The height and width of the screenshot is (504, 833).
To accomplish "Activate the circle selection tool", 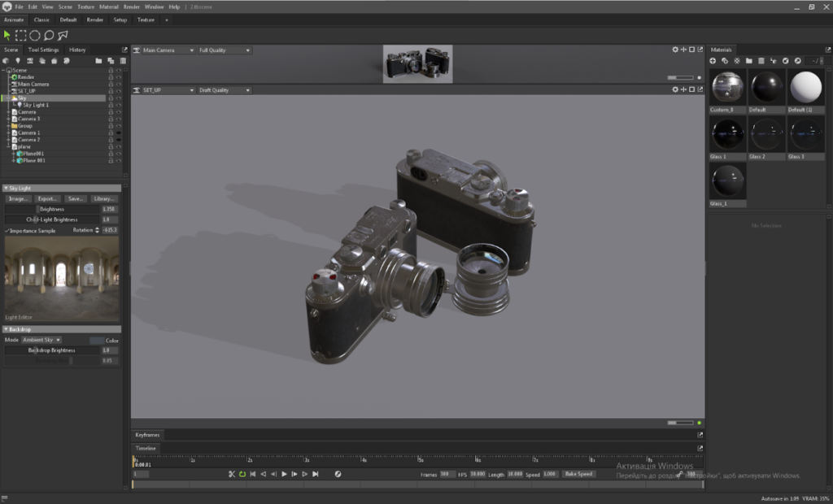I will (x=34, y=34).
